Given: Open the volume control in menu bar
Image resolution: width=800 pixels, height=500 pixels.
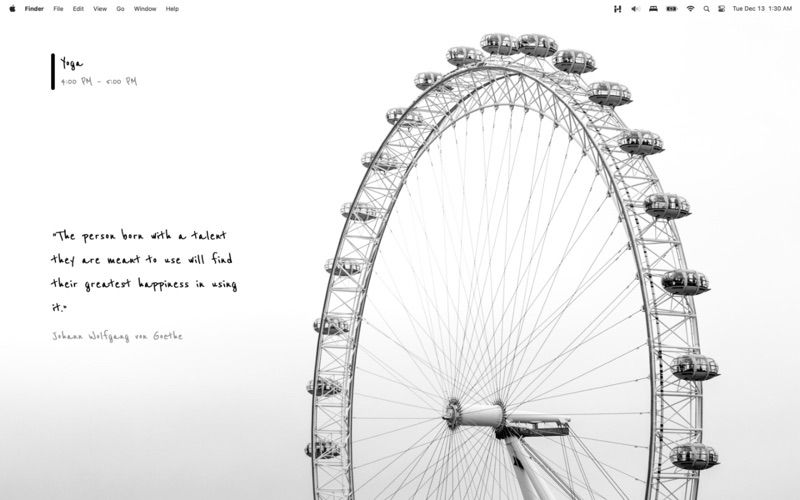Looking at the screenshot, I should pyautogui.click(x=635, y=9).
